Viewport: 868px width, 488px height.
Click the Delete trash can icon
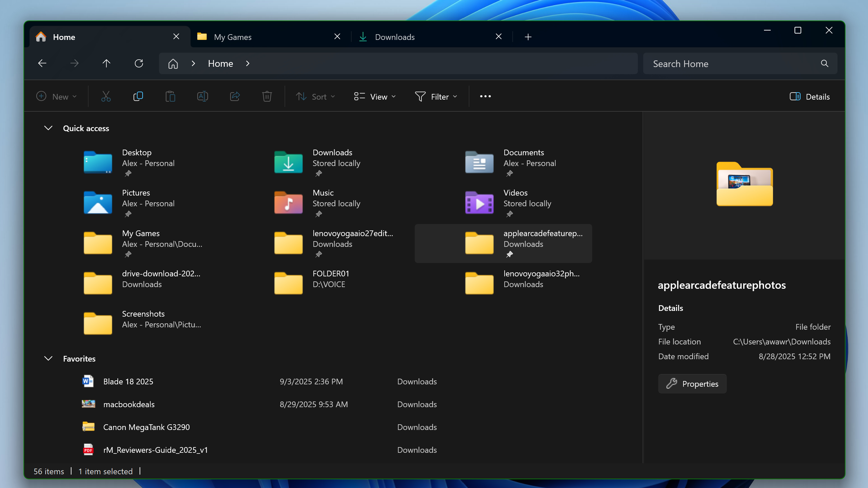[267, 97]
